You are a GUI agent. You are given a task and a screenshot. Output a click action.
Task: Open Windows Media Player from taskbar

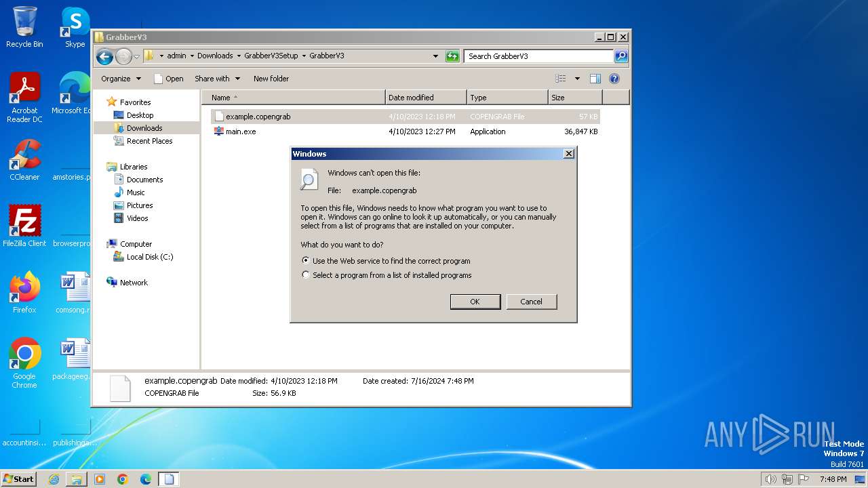[x=100, y=479]
